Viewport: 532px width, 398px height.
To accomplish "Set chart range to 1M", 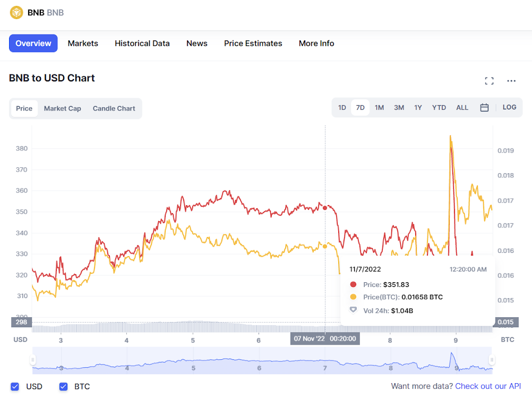I will point(379,108).
